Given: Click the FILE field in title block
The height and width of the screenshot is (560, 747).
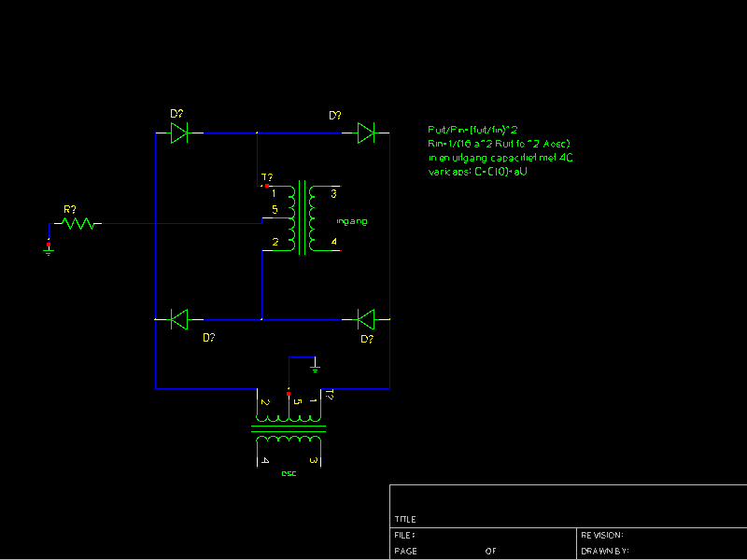Looking at the screenshot, I should click(404, 536).
